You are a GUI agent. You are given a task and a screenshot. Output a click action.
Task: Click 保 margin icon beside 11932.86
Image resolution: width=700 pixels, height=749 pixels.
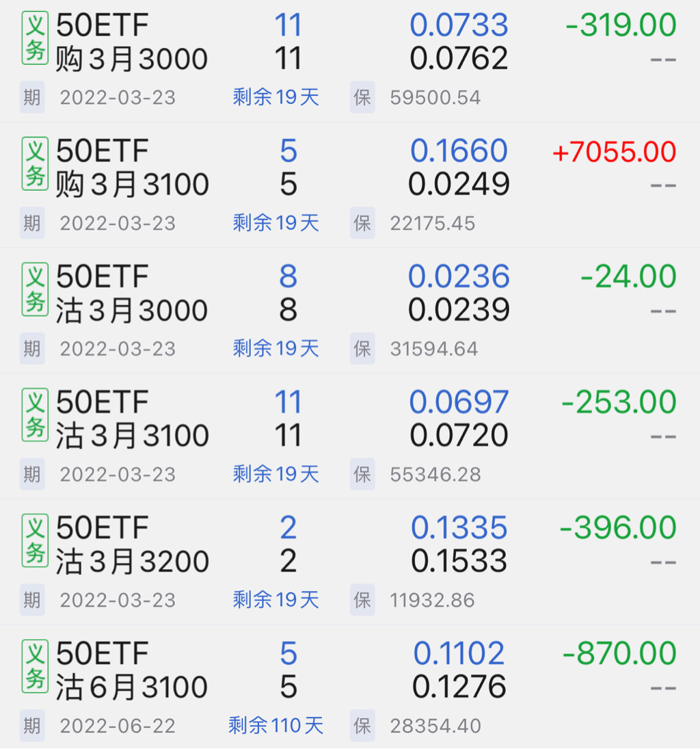pyautogui.click(x=362, y=600)
